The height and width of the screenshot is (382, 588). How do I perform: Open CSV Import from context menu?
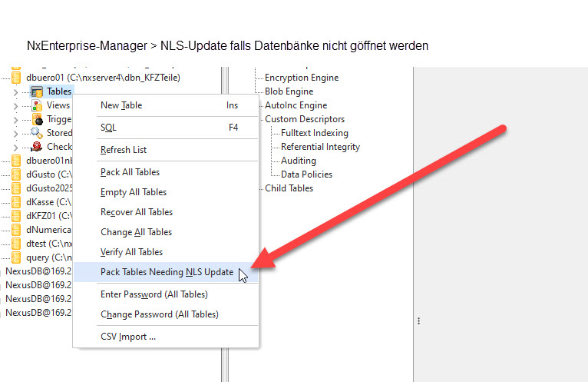(x=128, y=337)
